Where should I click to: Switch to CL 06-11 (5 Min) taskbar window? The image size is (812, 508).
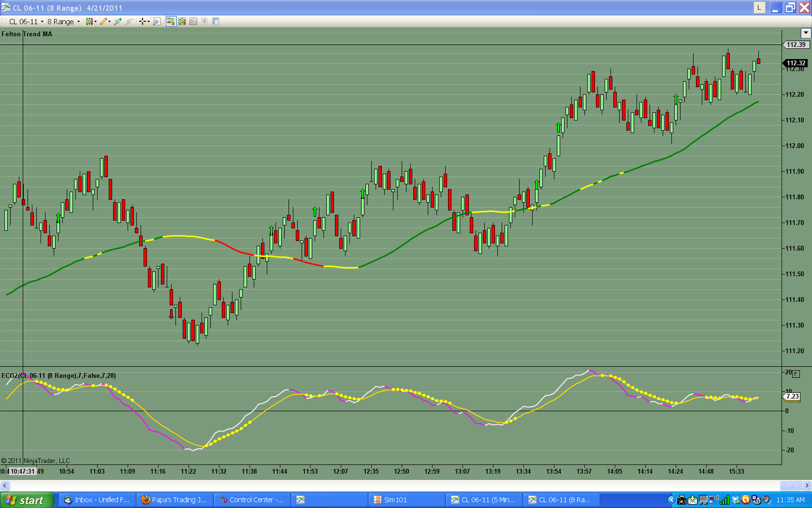click(484, 500)
